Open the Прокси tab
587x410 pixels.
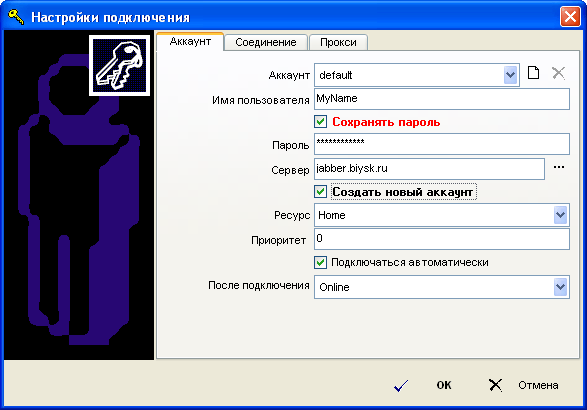click(x=338, y=42)
